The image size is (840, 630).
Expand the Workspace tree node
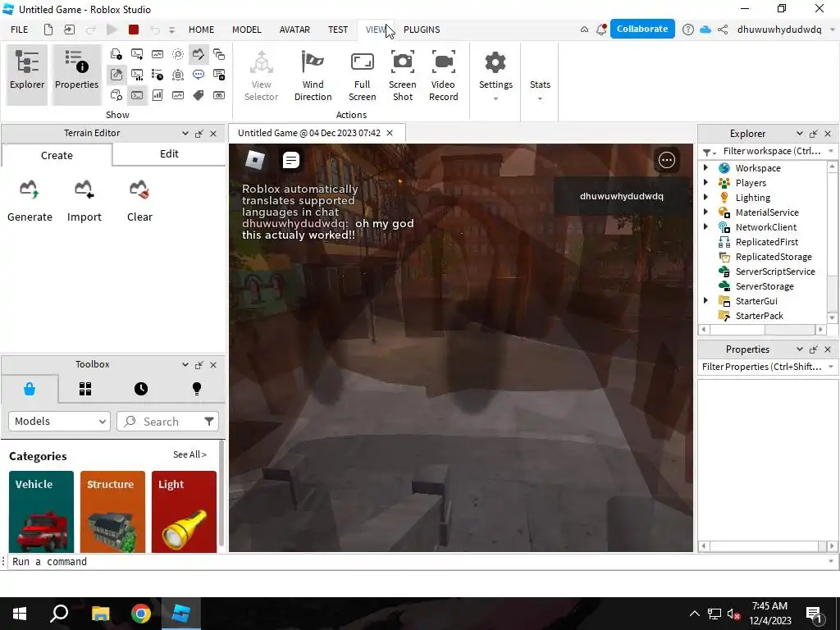click(705, 167)
